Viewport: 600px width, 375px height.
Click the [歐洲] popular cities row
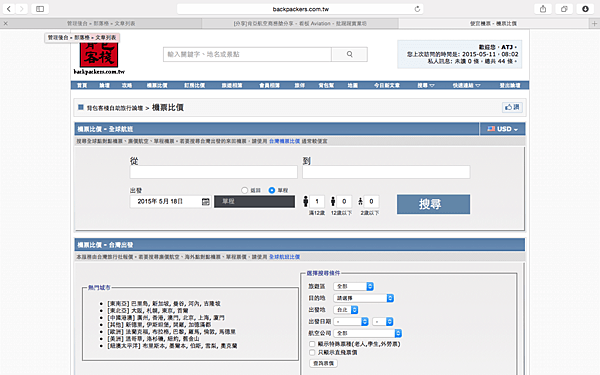point(171,332)
